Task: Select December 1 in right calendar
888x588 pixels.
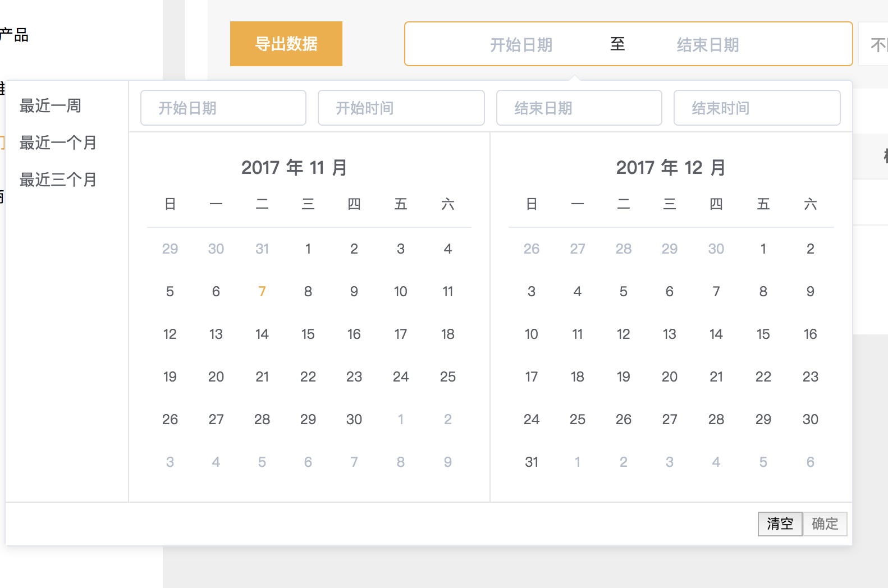Action: pos(763,249)
